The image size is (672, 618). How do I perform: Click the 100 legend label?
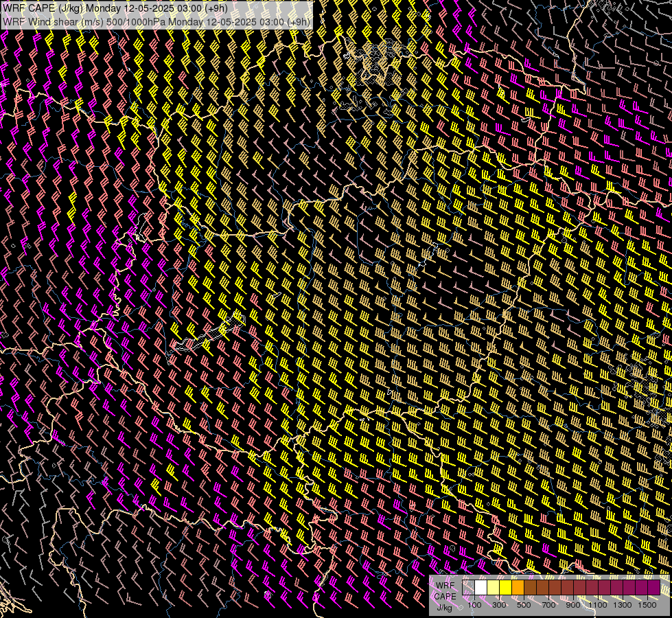(x=474, y=605)
